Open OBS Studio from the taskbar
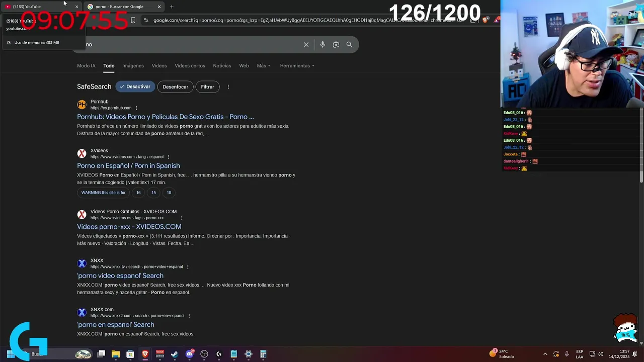Viewport: 644px width, 362px height. 204,354
